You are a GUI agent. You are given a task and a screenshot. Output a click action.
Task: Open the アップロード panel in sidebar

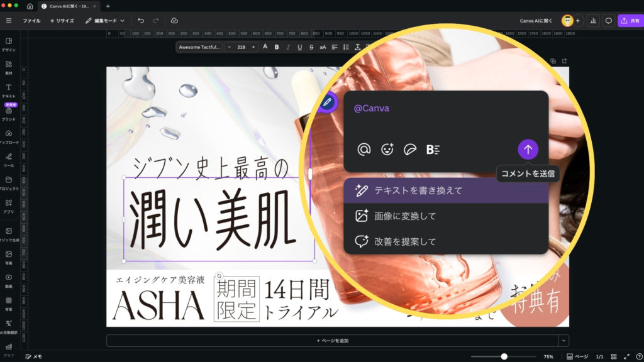[9, 136]
